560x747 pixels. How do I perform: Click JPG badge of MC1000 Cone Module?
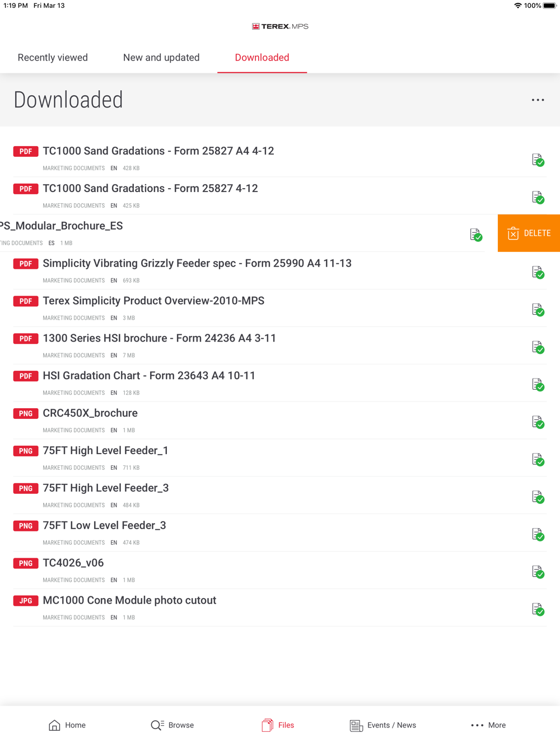pos(26,601)
